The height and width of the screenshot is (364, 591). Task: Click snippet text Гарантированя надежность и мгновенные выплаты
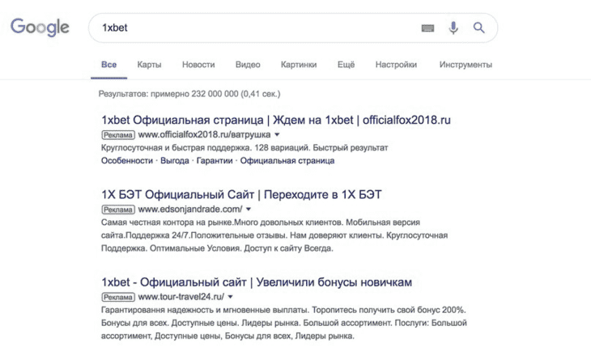point(206,310)
